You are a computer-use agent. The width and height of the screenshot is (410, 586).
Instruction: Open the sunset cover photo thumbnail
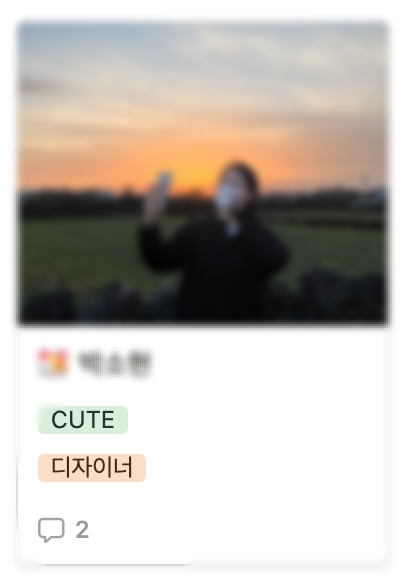tap(203, 173)
